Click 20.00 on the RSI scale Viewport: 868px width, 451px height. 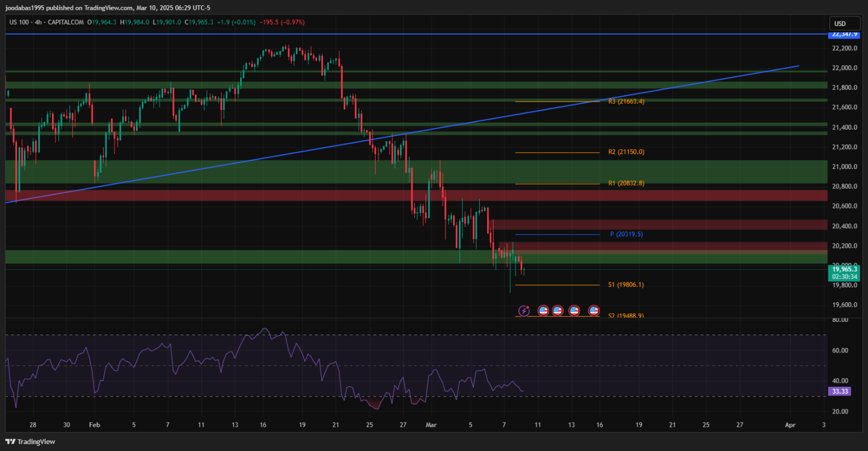pyautogui.click(x=841, y=412)
